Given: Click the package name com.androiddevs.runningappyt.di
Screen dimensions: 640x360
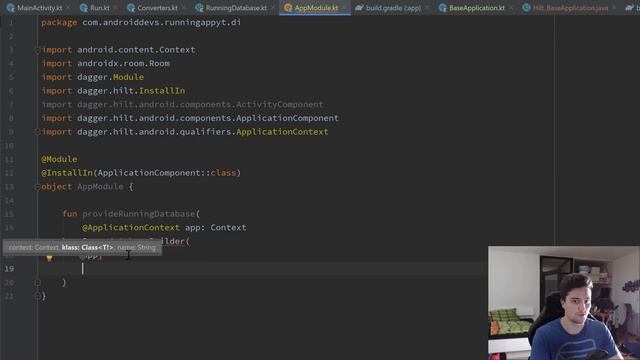Looking at the screenshot, I should pos(162,22).
